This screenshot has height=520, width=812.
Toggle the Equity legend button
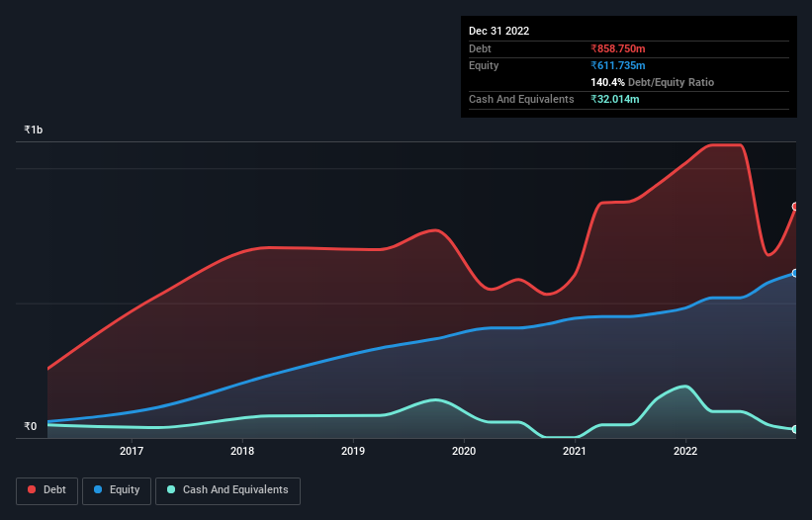(117, 490)
